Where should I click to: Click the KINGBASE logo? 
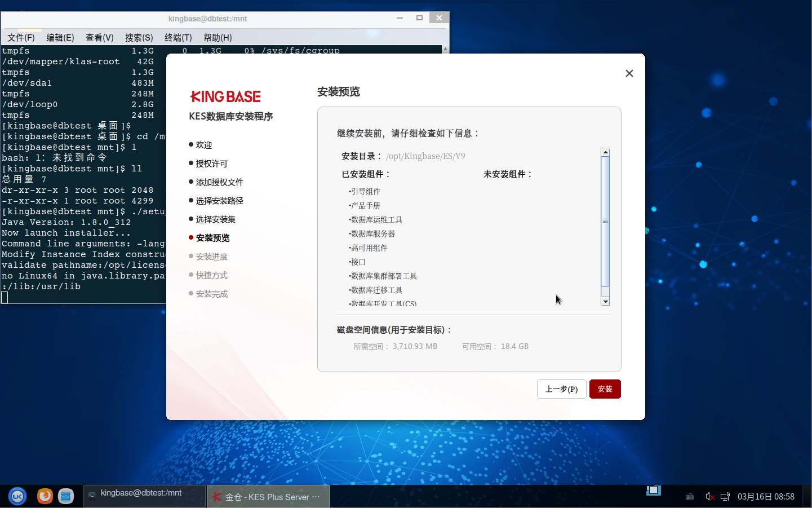(x=225, y=96)
